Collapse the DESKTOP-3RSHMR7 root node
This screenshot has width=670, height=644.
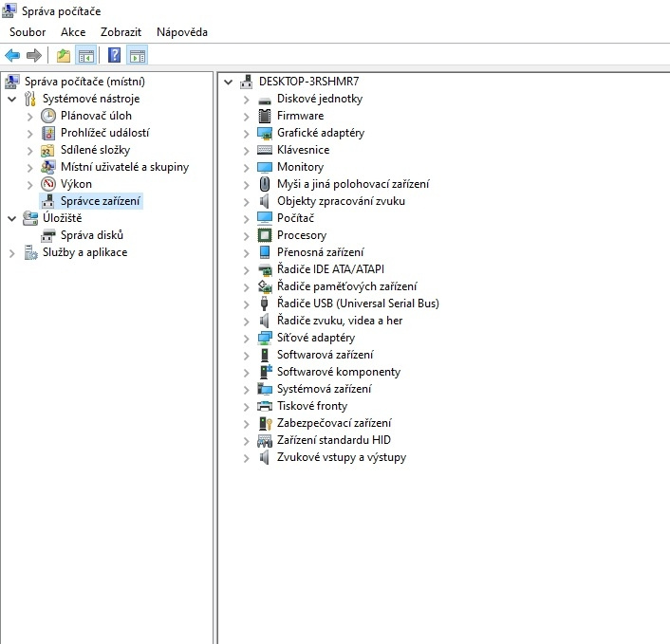(229, 82)
